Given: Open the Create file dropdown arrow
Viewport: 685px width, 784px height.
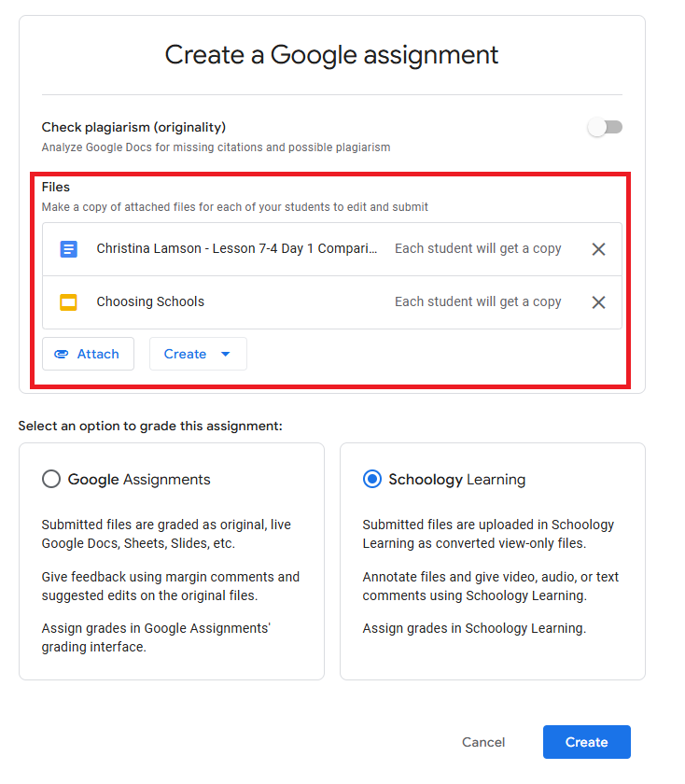Looking at the screenshot, I should tap(225, 355).
